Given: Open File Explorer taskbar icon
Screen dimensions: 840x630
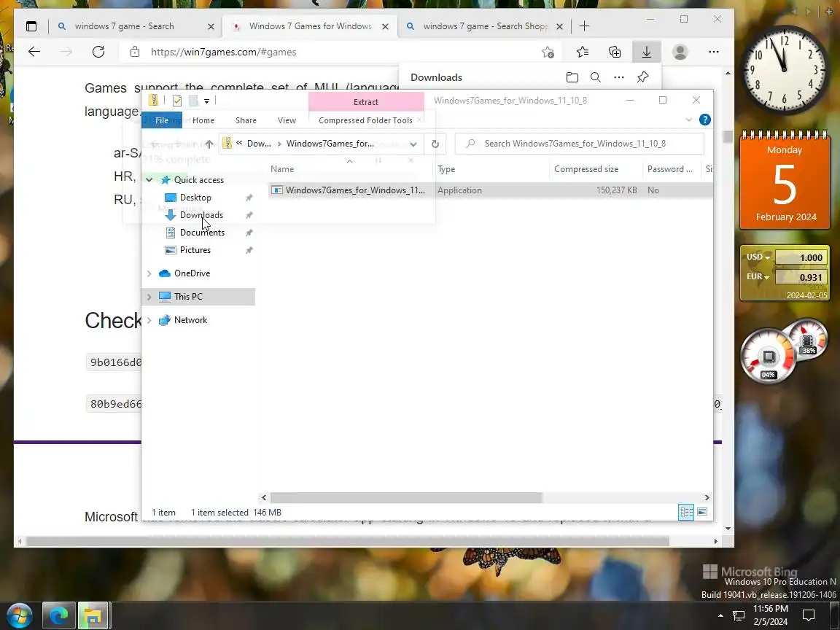Looking at the screenshot, I should point(94,615).
